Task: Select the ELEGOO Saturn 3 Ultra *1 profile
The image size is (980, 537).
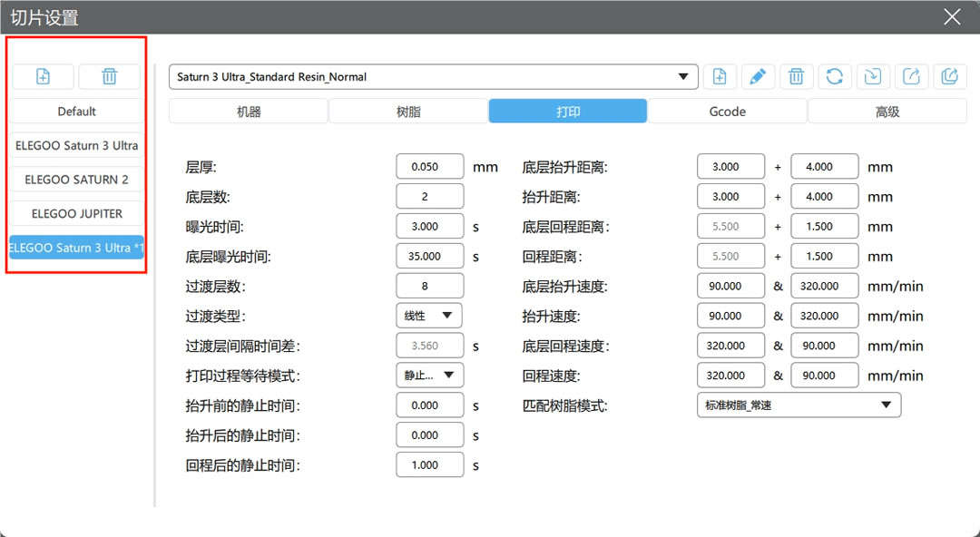Action: pos(76,248)
